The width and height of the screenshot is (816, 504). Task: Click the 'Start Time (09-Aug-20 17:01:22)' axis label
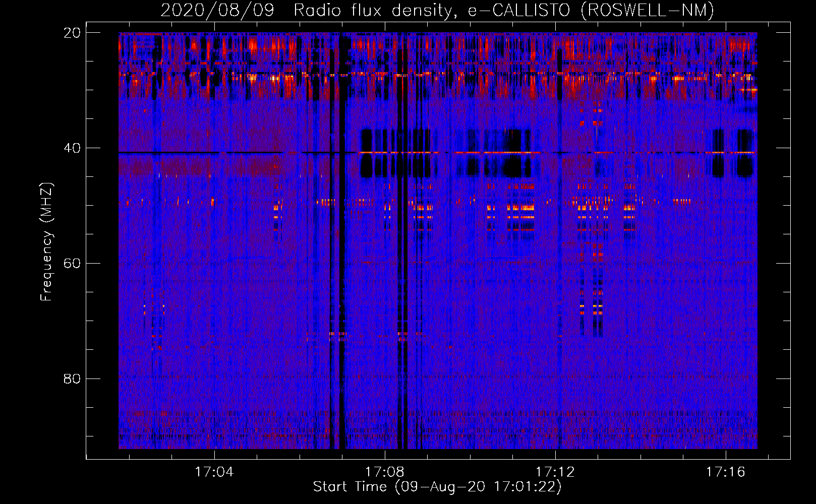pyautogui.click(x=437, y=487)
